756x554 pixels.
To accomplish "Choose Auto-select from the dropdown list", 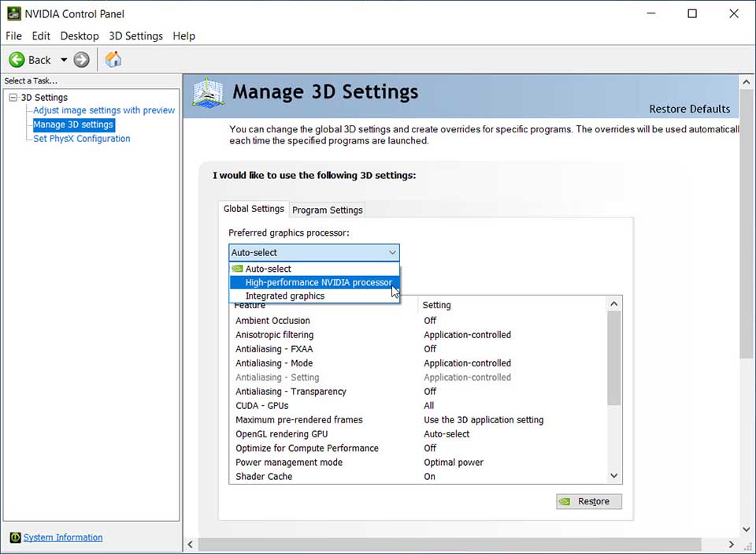I will (314, 269).
